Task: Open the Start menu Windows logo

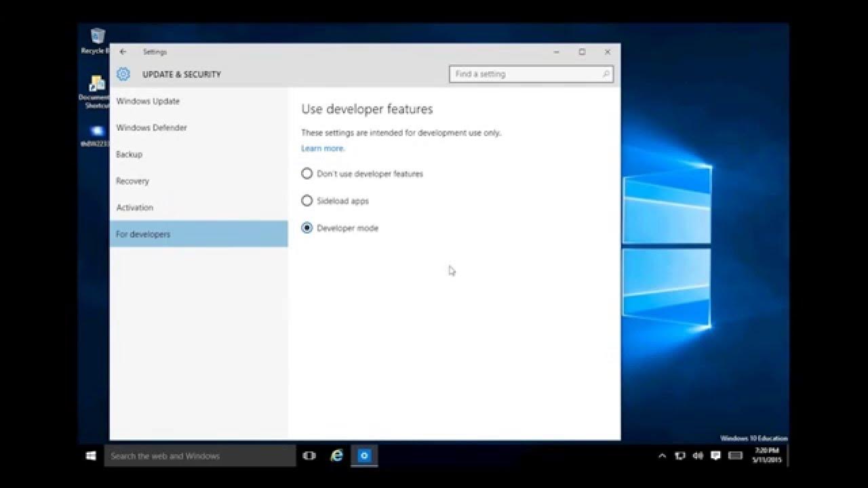Action: (x=91, y=456)
